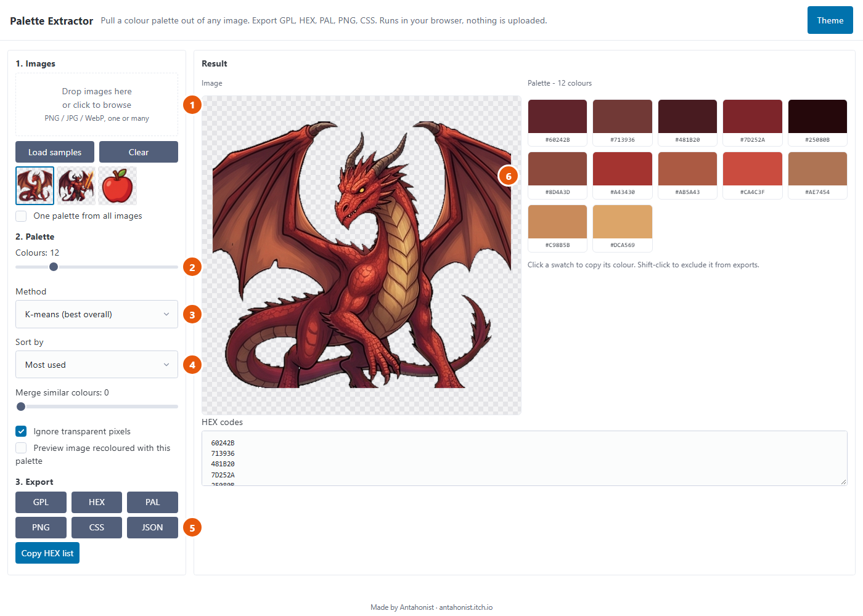Select the demon warrior sample thumbnail

coord(76,185)
